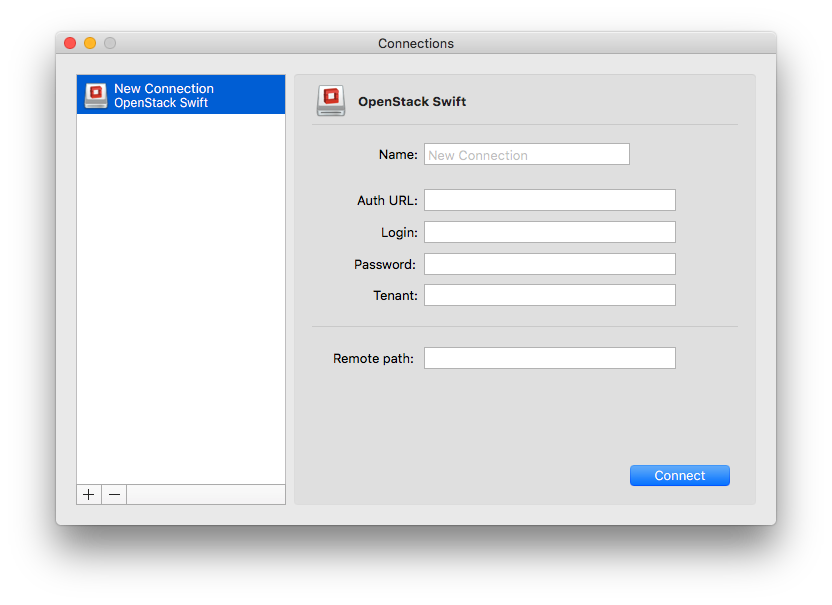
Task: Focus the Auth URL input field
Action: click(x=550, y=200)
